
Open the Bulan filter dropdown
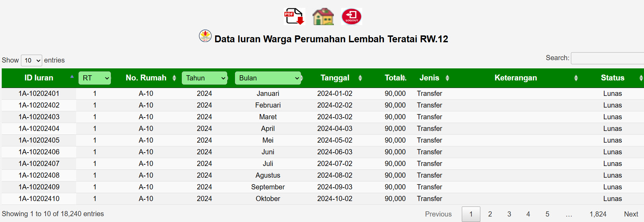pyautogui.click(x=268, y=78)
